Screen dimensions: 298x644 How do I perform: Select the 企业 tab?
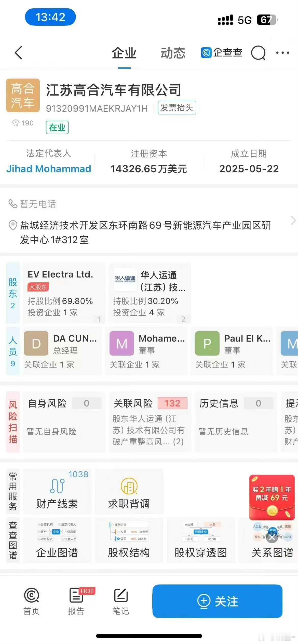[x=124, y=53]
